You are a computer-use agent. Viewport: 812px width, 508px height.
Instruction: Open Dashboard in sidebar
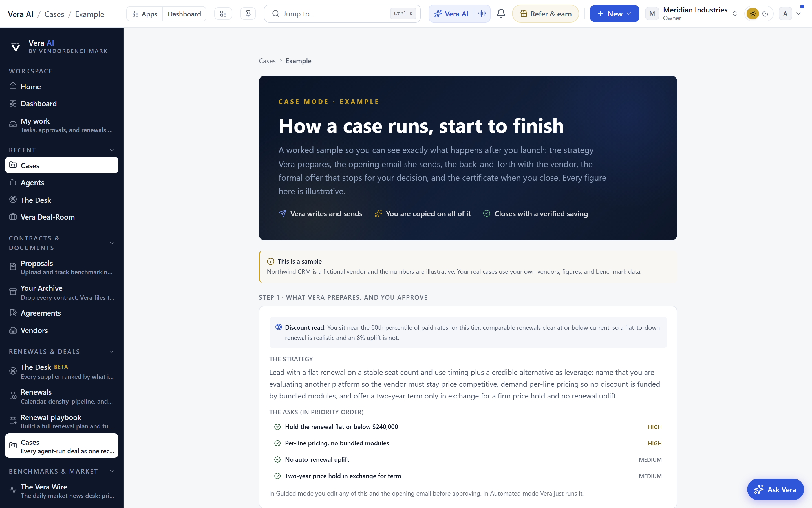click(62, 104)
